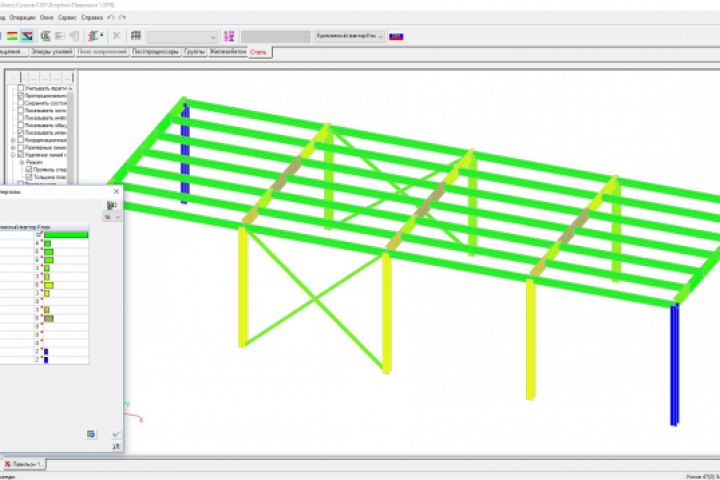This screenshot has height=480, width=720.
Task: Click the redo arrow icon
Action: tap(122, 17)
